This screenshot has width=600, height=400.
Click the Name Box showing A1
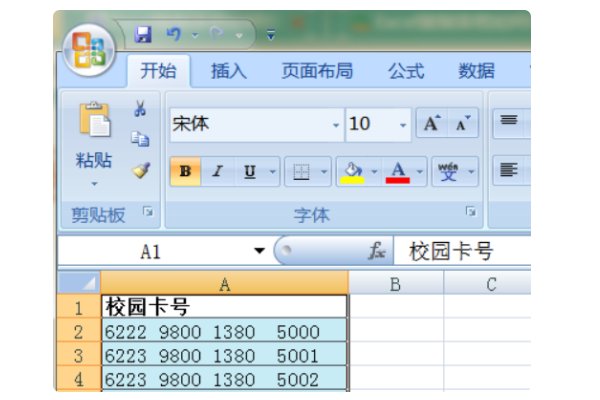click(x=151, y=251)
